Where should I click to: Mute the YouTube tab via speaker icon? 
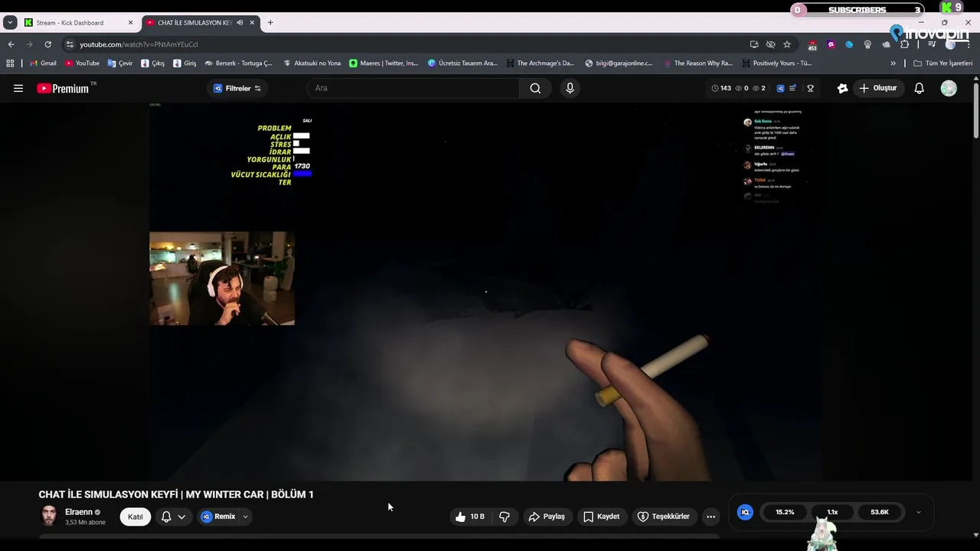pos(240,23)
